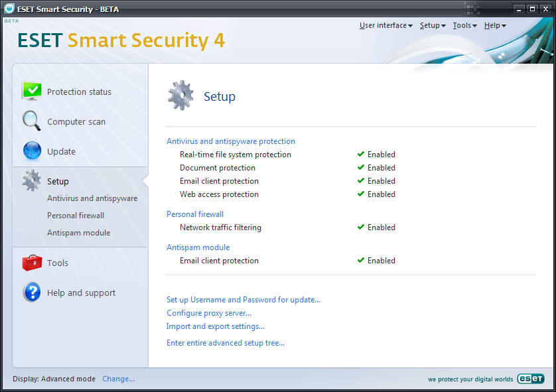556x392 pixels.
Task: Click the gear icon beside Setup in sidebar
Action: tap(32, 181)
